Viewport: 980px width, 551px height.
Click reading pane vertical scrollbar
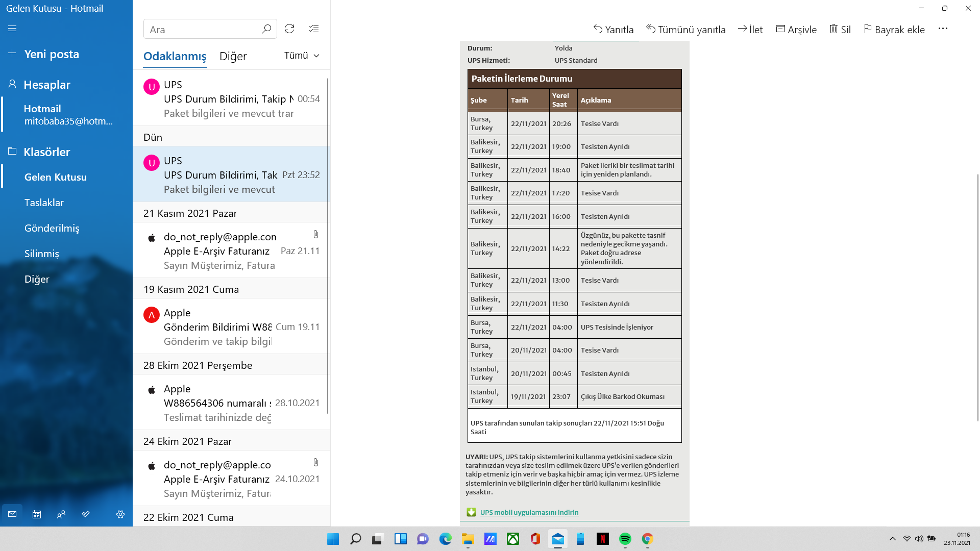978,297
